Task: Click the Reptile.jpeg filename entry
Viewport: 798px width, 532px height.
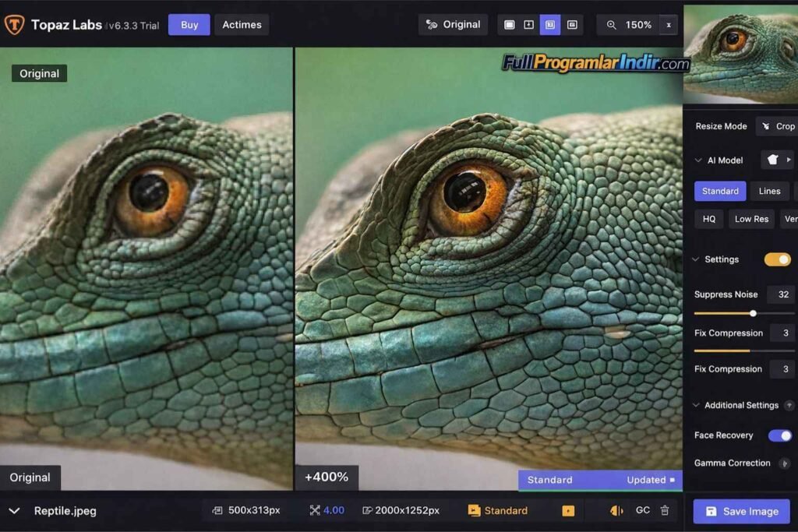Action: 64,511
